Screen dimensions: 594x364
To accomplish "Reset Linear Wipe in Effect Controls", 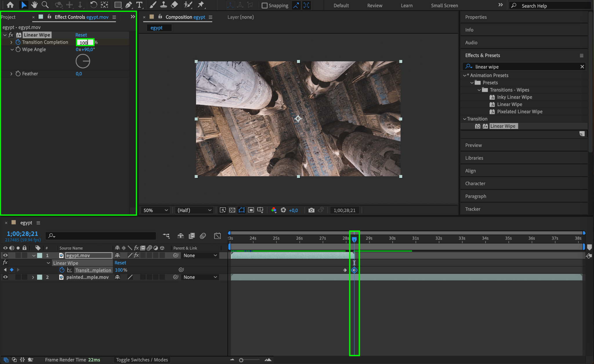I will [x=81, y=35].
